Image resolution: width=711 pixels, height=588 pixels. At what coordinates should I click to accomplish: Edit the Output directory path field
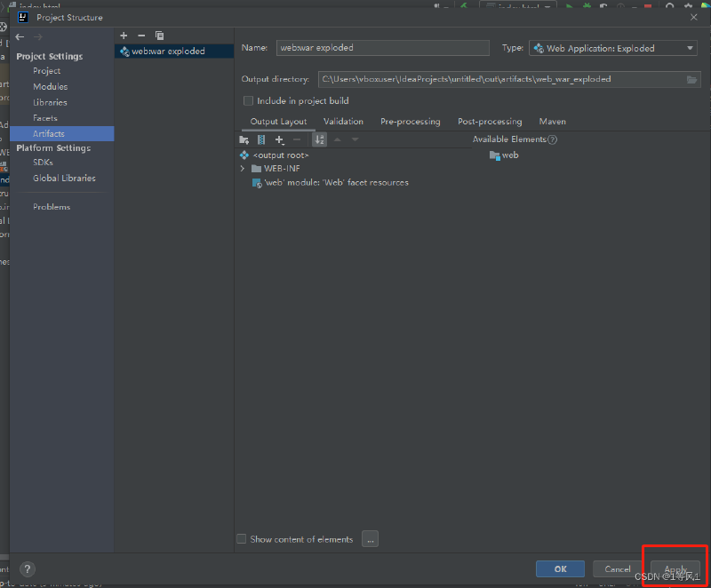tap(509, 80)
